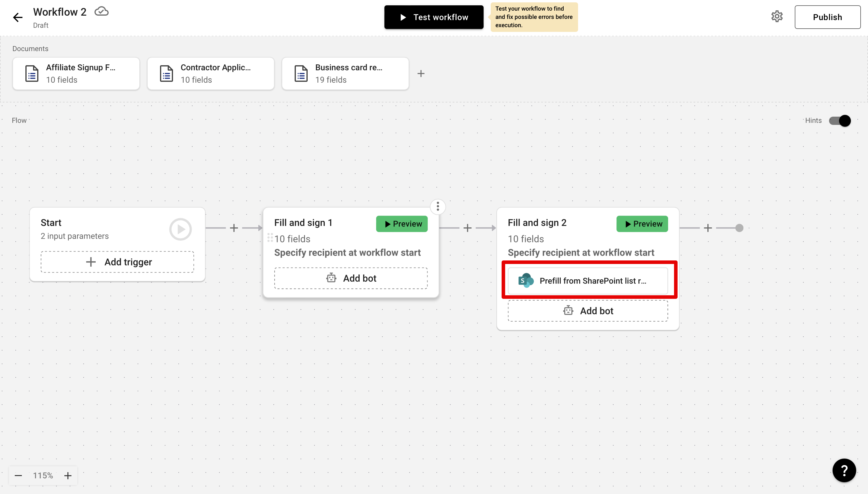Click the Start step play circle icon
Image resolution: width=868 pixels, height=494 pixels.
click(x=180, y=229)
